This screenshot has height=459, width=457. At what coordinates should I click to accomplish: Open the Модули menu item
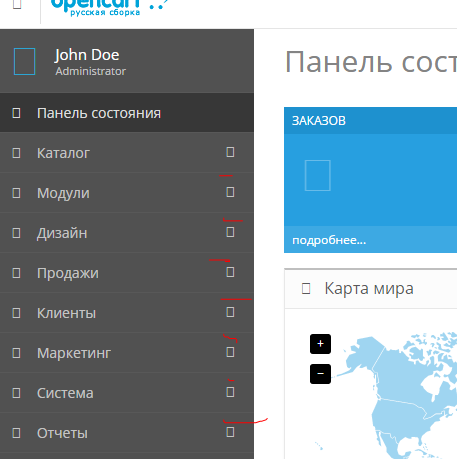click(x=127, y=193)
